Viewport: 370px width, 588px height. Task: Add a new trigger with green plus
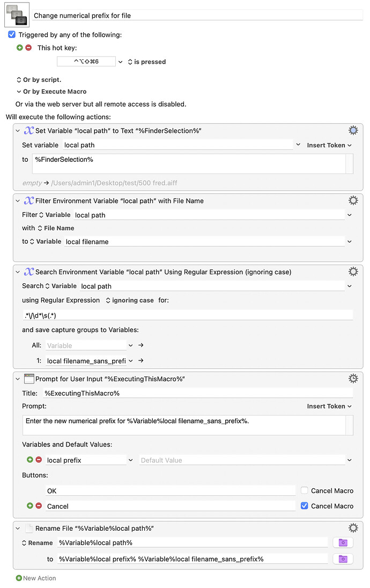[x=20, y=48]
